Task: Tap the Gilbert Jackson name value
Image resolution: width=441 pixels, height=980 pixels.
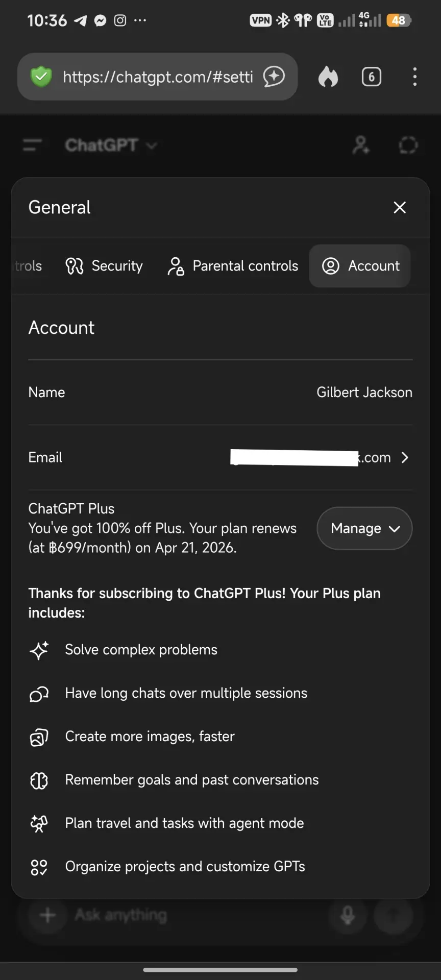Action: (364, 392)
